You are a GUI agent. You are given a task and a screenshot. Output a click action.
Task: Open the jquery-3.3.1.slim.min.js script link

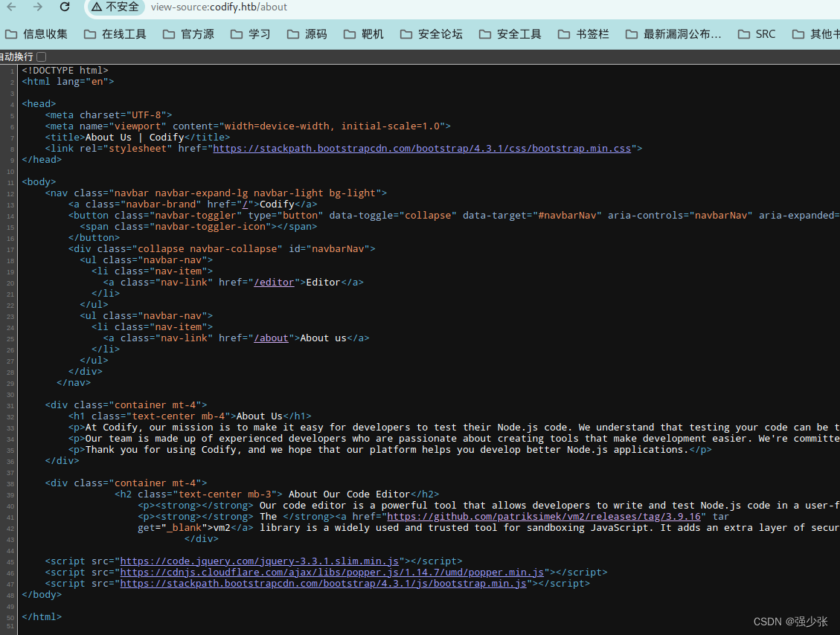pos(259,561)
